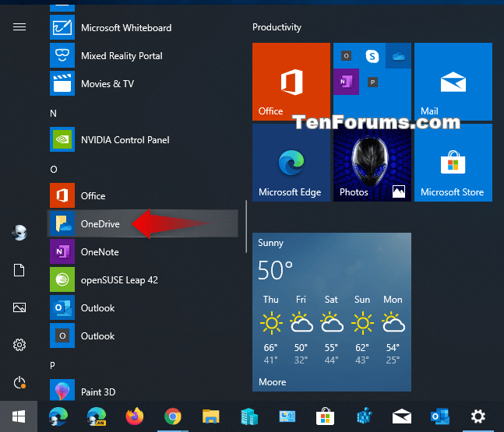Image resolution: width=504 pixels, height=432 pixels.
Task: Launch Mixed Reality Portal
Action: tap(143, 56)
